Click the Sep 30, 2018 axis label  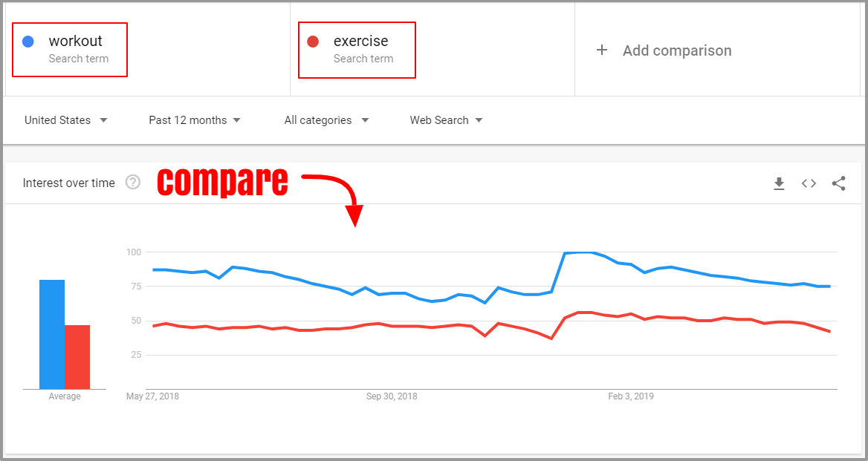(x=392, y=396)
